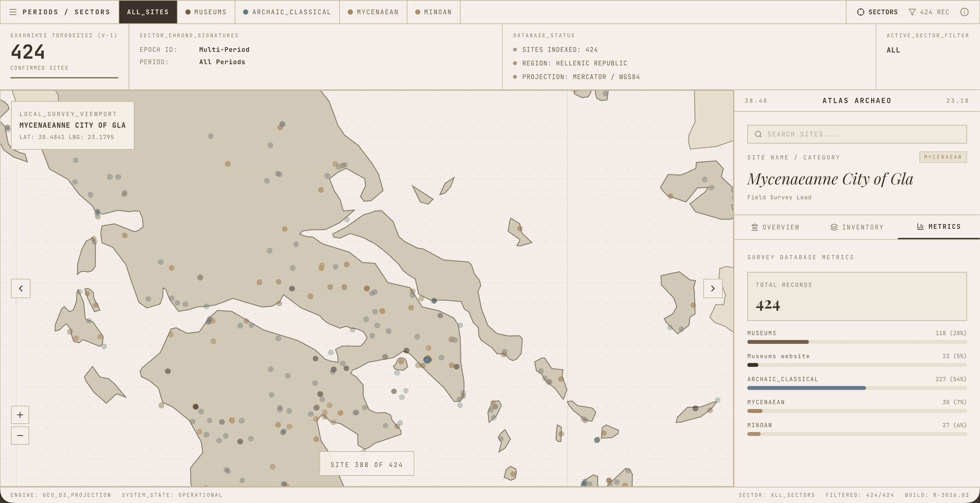Click the Sectors crosshair icon
The height and width of the screenshot is (503, 980).
tap(860, 12)
